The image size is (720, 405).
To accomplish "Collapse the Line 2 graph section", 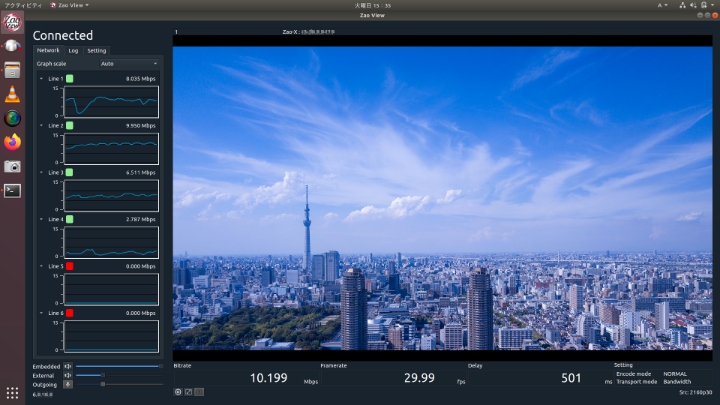I will click(41, 125).
